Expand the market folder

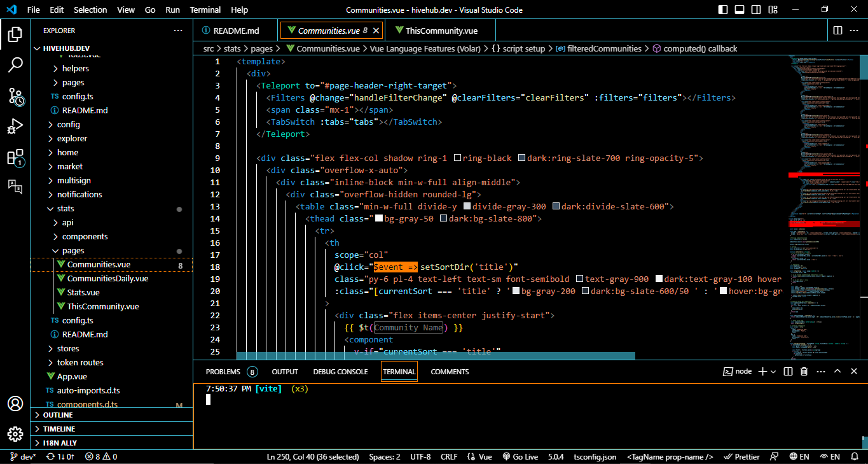pyautogui.click(x=111, y=166)
